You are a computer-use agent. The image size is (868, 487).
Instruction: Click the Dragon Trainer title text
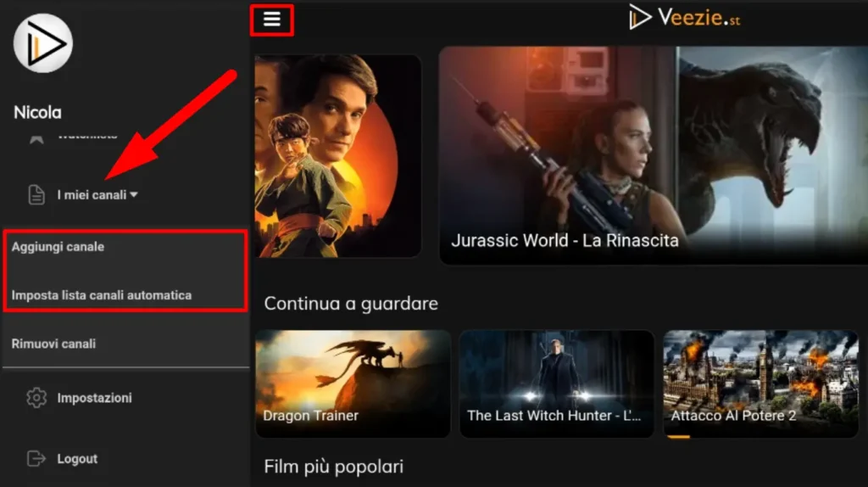310,416
